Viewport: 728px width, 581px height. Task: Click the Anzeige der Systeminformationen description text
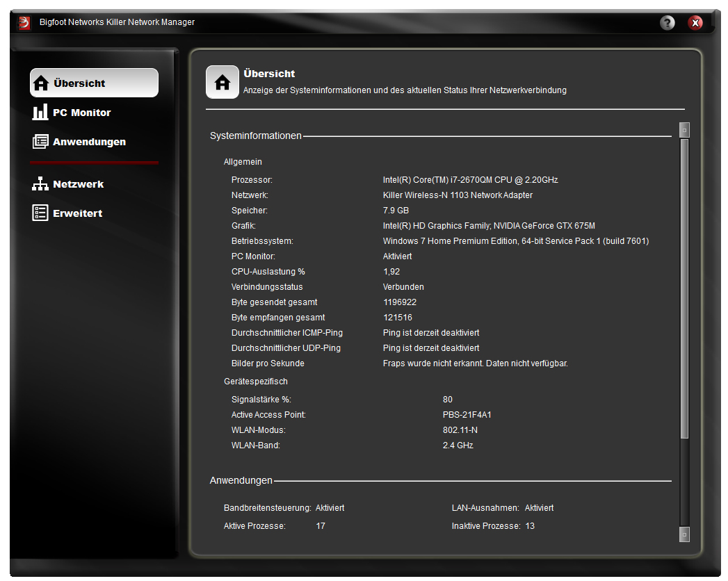coord(405,90)
